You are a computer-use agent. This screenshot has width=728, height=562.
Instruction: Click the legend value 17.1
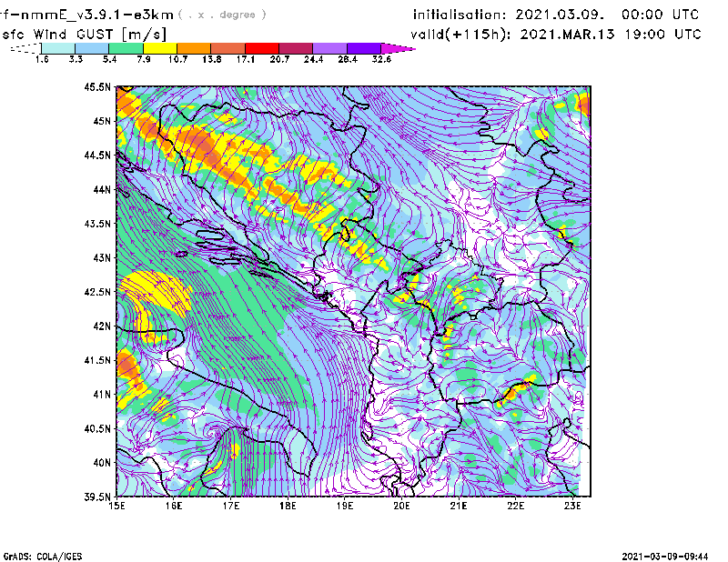coord(246,59)
